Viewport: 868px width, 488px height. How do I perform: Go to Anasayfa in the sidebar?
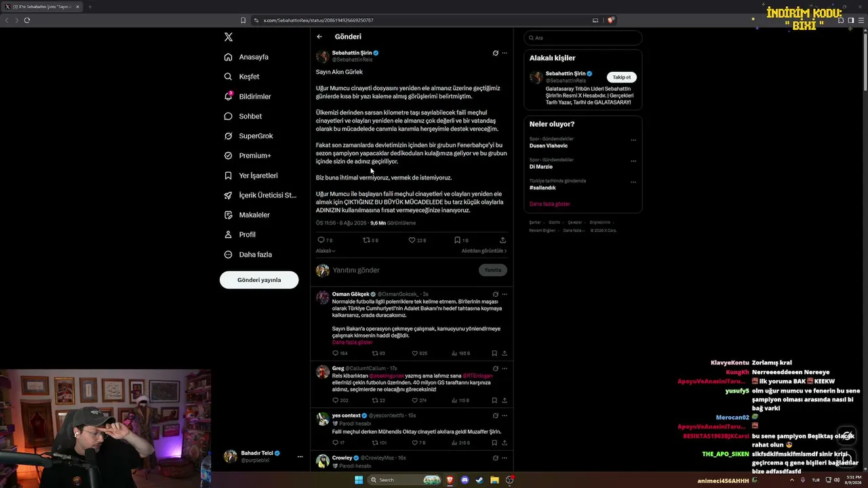pyautogui.click(x=247, y=57)
